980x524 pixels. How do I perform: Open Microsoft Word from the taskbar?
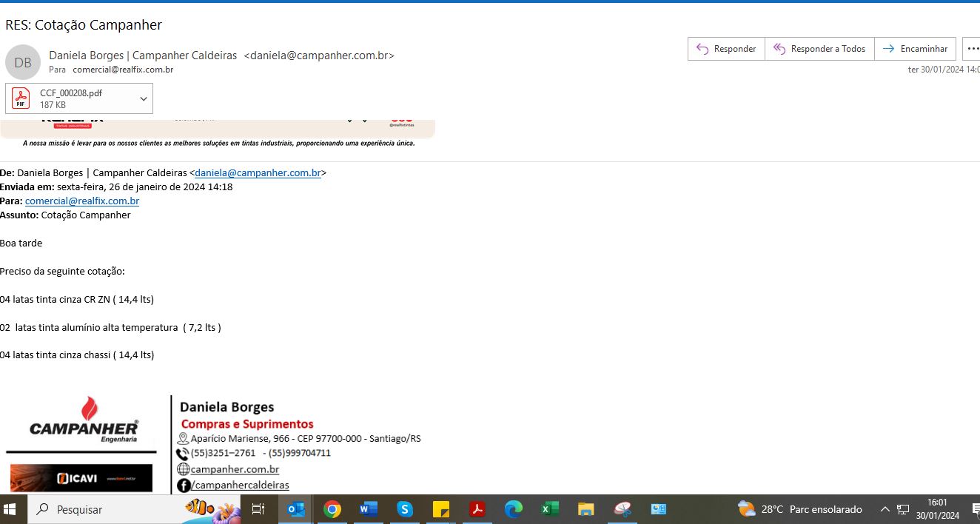coord(368,509)
